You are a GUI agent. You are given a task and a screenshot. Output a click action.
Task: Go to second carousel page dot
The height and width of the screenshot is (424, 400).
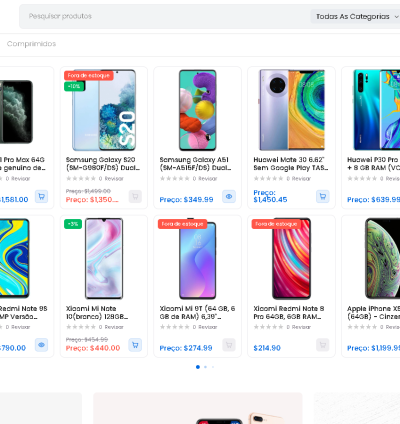(x=205, y=367)
